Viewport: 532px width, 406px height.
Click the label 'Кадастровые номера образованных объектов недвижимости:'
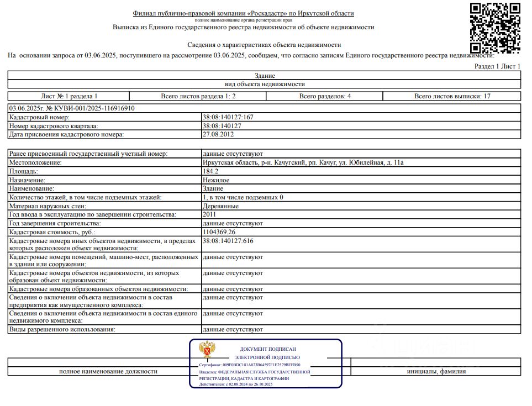(99, 289)
